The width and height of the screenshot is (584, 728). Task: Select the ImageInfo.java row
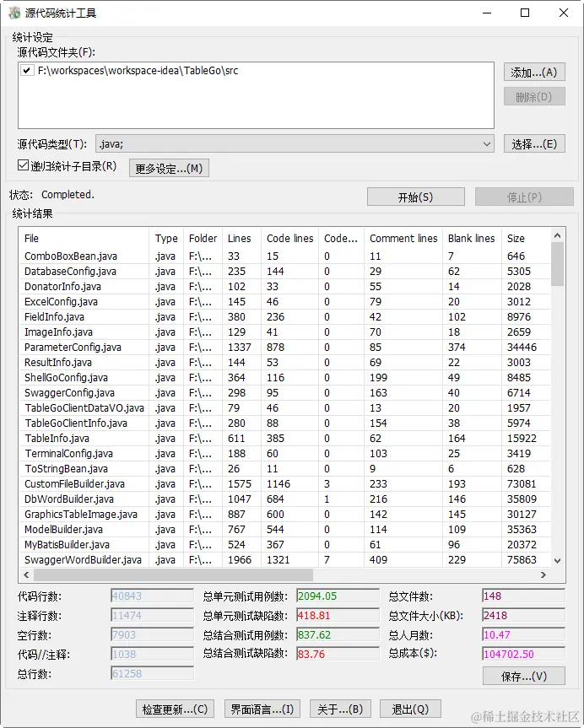[284, 332]
